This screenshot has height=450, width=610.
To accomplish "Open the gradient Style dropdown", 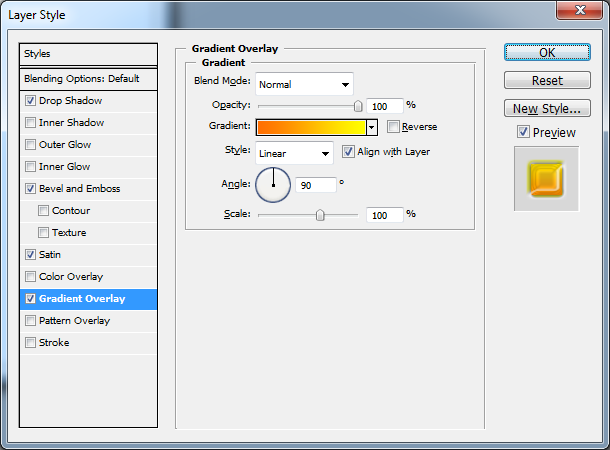I will [294, 153].
